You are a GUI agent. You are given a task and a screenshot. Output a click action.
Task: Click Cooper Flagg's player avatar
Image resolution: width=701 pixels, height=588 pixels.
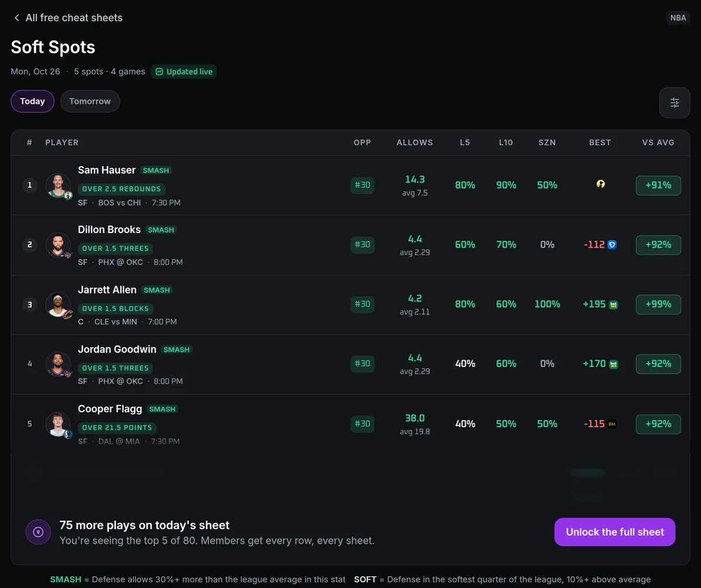(x=58, y=424)
